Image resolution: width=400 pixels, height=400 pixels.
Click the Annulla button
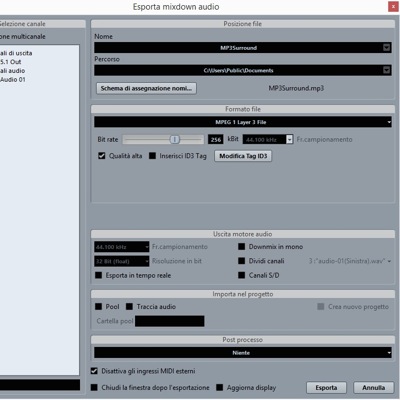[373, 388]
